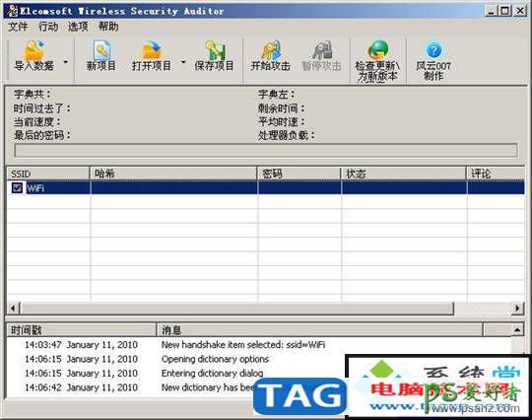Click the table horizontal scrollbar left arrow
Screen dimensions: 532x420
click(13, 309)
